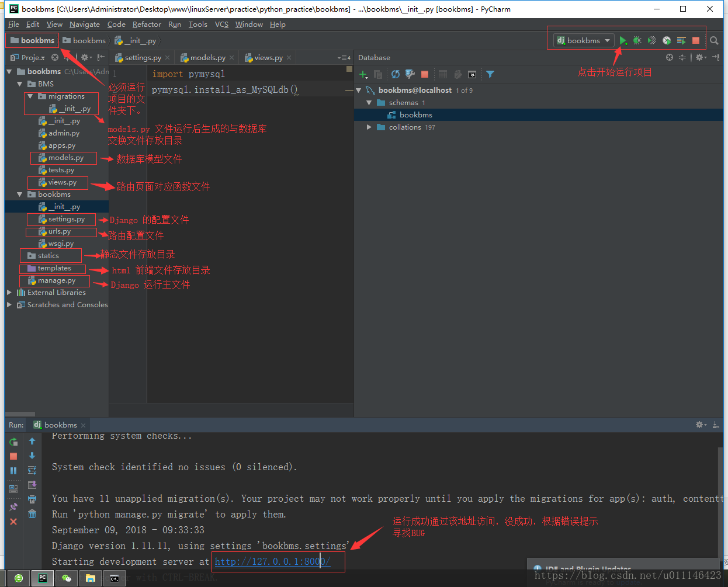Viewport: 728px width, 587px height.
Task: Open File Explorer from the Windows taskbar
Action: [91, 578]
